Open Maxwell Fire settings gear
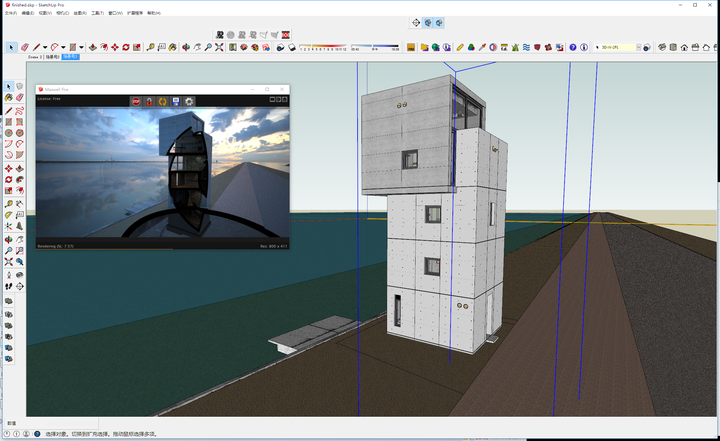The height and width of the screenshot is (441, 720). point(189,101)
